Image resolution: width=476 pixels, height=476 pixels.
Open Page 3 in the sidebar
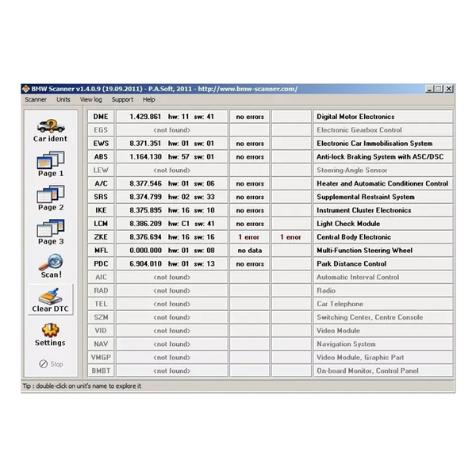coord(51,232)
